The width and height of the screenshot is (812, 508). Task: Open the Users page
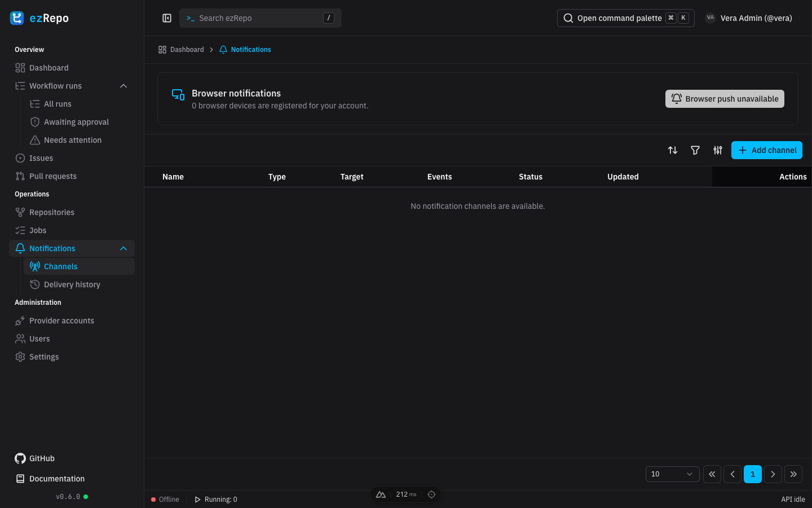click(x=72, y=339)
